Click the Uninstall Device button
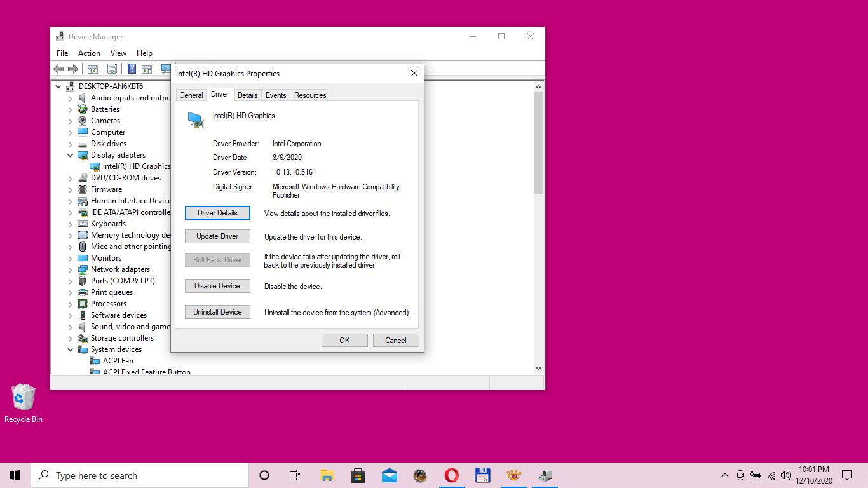The image size is (868, 488). coord(217,312)
